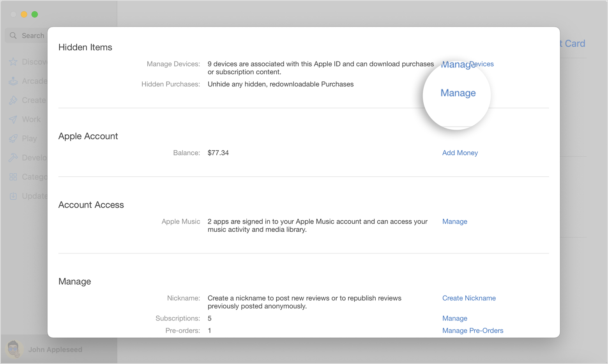
Task: Click the Hidden Items section heading
Action: coord(85,47)
